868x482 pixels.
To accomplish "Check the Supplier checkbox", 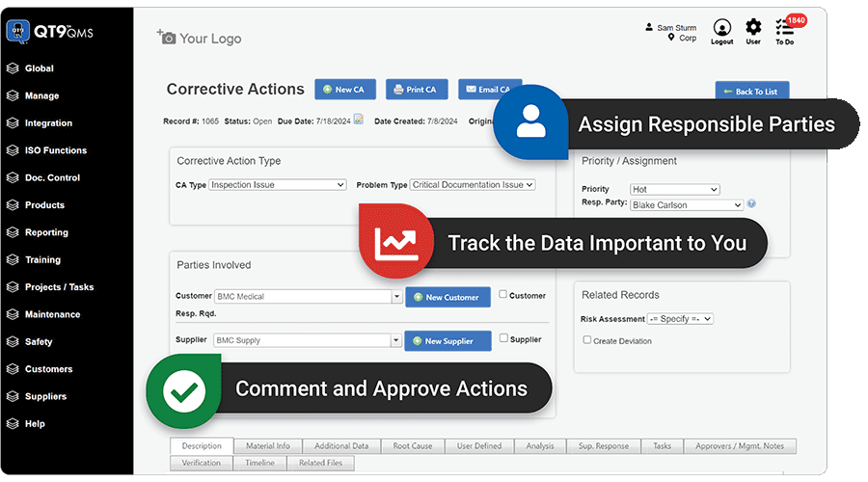I will tap(503, 338).
